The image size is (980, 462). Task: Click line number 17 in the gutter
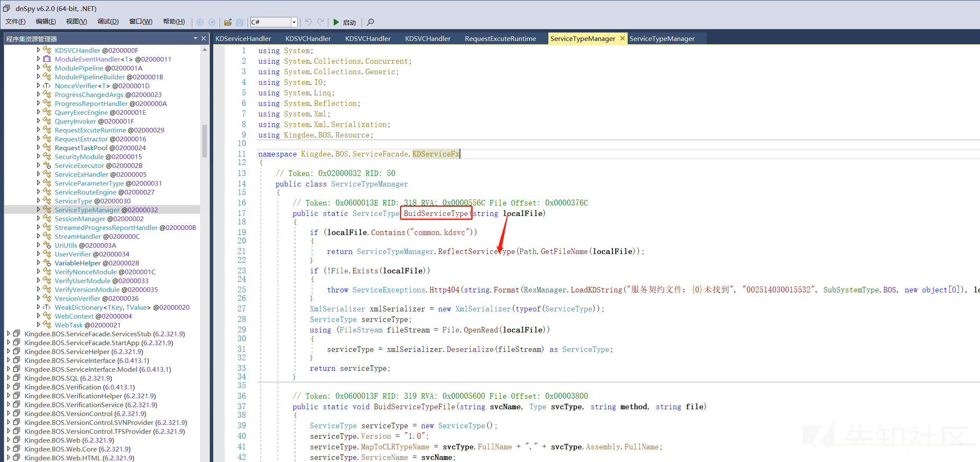242,213
